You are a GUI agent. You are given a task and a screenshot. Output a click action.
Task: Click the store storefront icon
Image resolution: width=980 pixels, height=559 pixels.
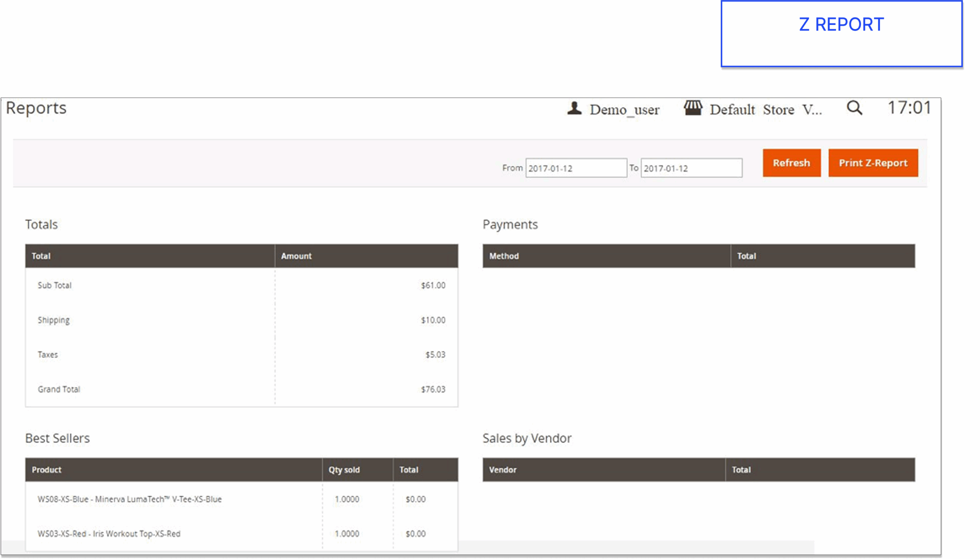tap(693, 108)
